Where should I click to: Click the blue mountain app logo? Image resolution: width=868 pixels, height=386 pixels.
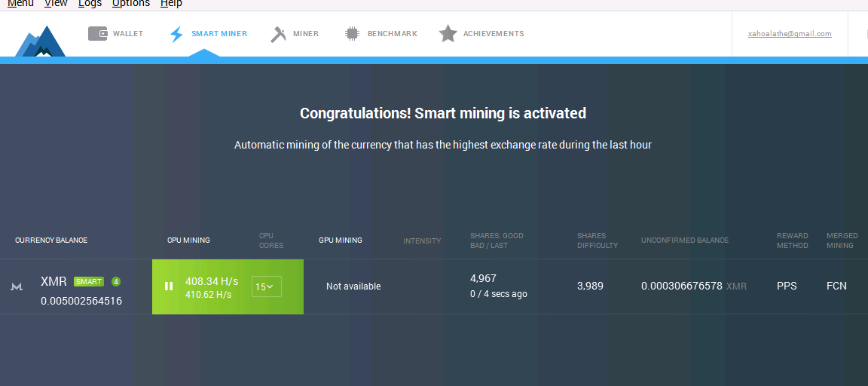(41, 41)
